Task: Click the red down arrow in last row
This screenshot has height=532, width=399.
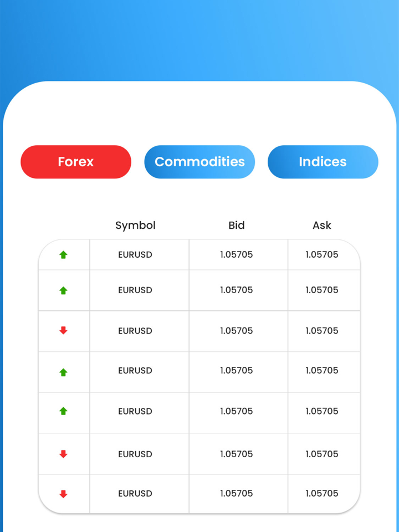Action: coord(63,494)
